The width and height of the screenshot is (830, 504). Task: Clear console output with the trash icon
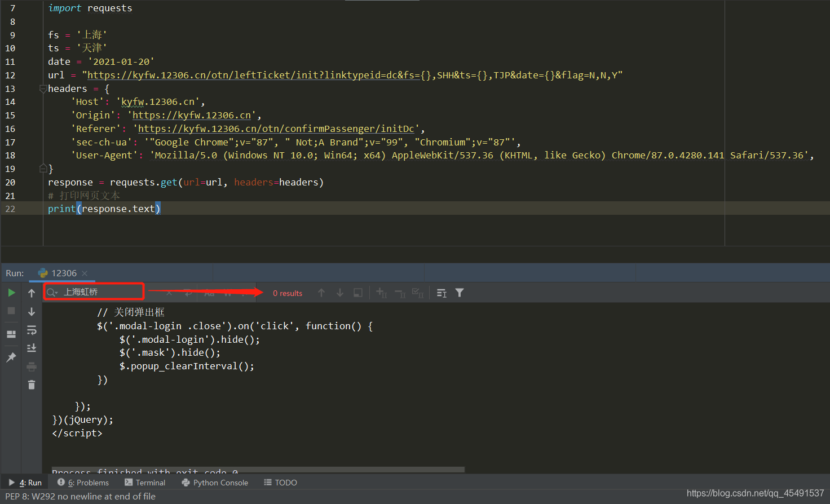tap(32, 384)
